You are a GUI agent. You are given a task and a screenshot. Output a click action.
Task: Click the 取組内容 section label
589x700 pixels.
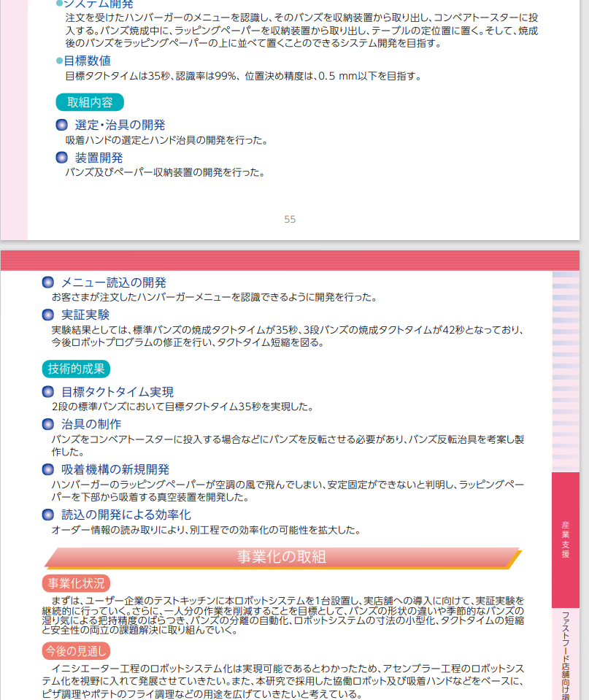pos(90,102)
